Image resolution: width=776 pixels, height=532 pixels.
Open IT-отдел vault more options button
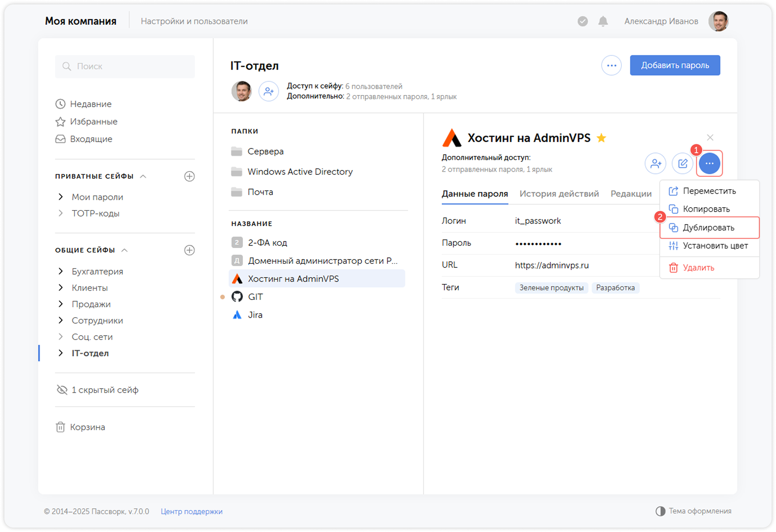point(611,66)
